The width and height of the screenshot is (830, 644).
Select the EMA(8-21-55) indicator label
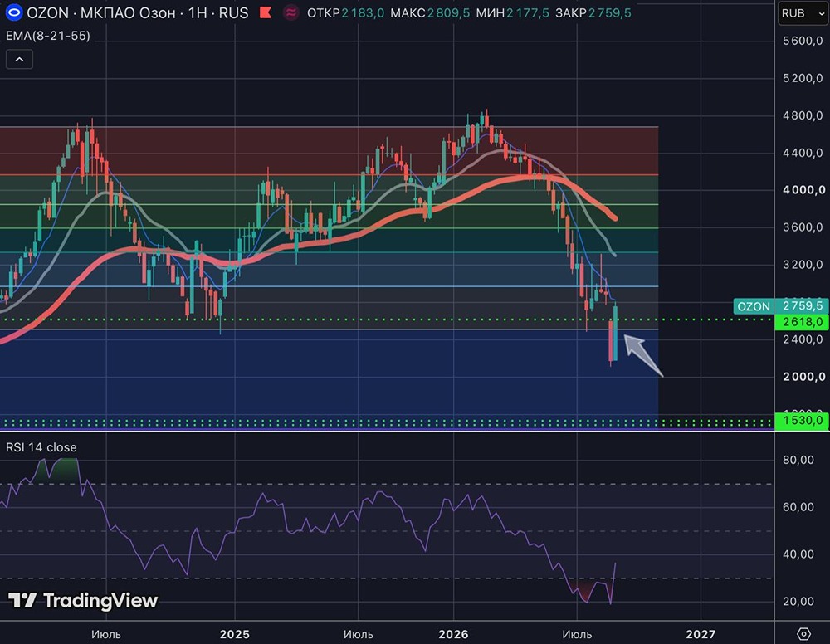(x=47, y=36)
